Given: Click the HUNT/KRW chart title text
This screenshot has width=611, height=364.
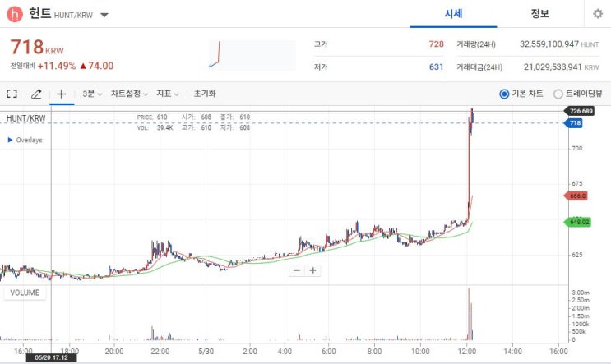Looking at the screenshot, I should pyautogui.click(x=26, y=118).
